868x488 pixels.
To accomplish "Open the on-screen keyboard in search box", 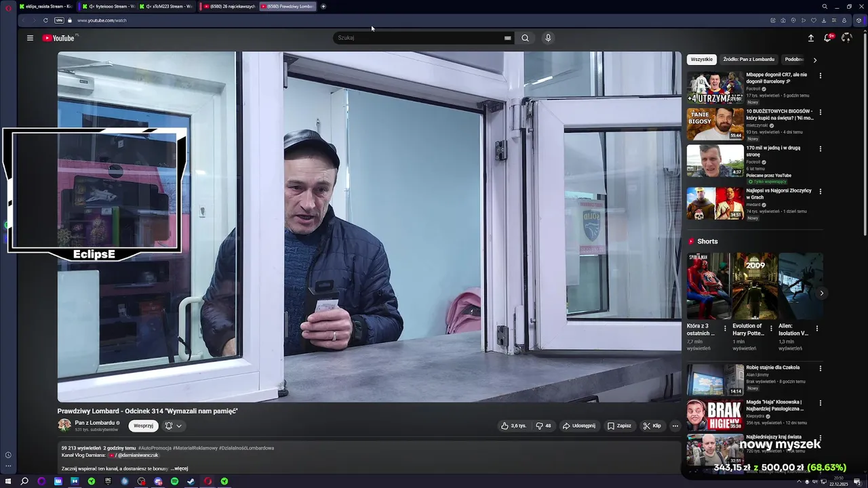I will (507, 38).
